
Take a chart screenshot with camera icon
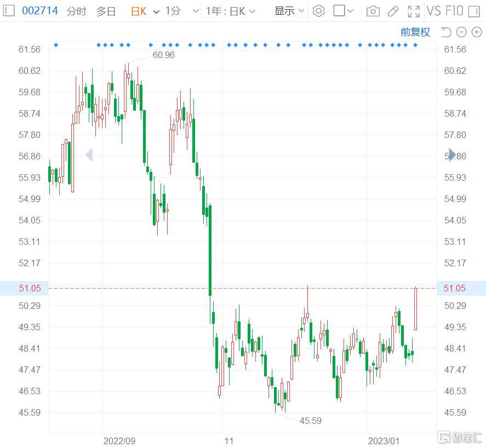(373, 12)
